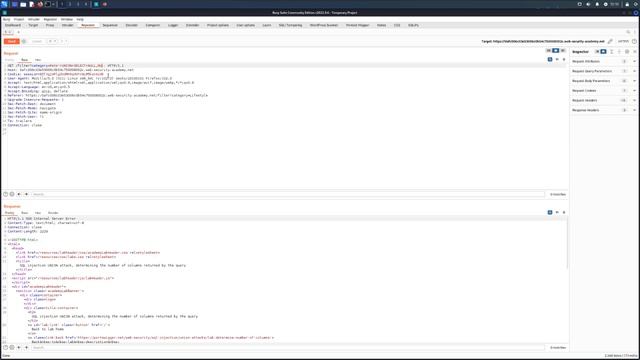The height and width of the screenshot is (360, 640).
Task: Go back to previous request in history
Action: [x=51, y=41]
